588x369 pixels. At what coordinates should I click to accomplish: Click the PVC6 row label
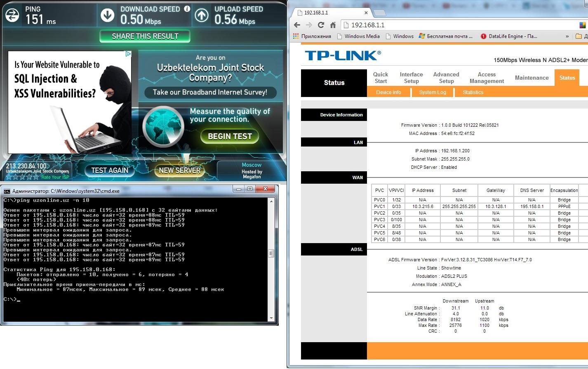point(379,239)
